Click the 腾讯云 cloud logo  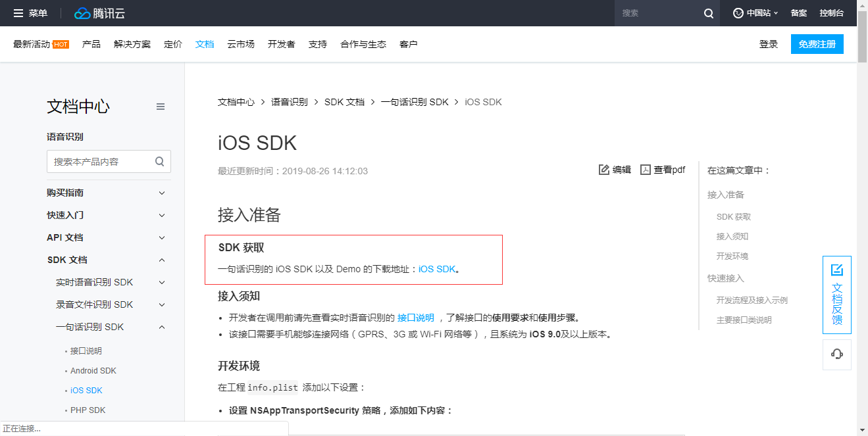[x=101, y=13]
